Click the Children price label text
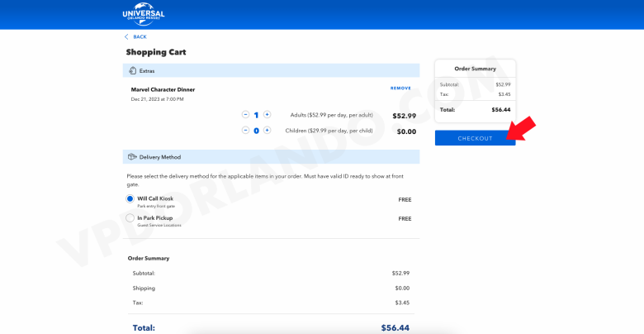Screen dimensions: 644x334 pos(329,131)
